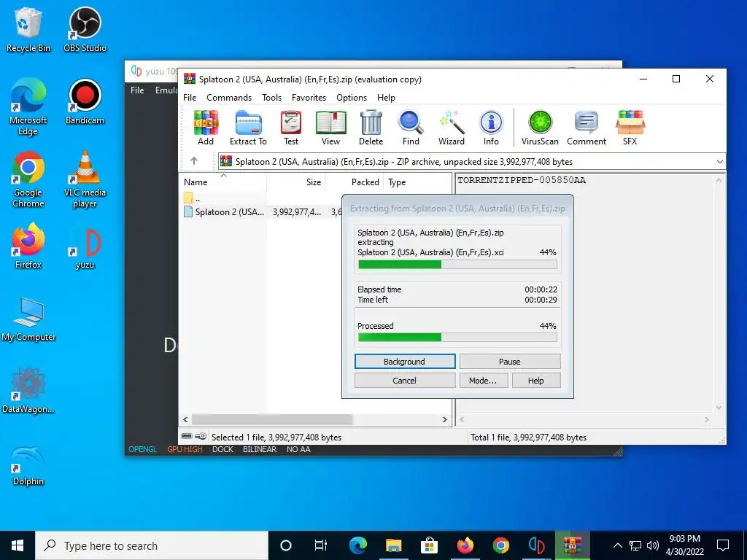Sort file list by Packed column
The width and height of the screenshot is (747, 560).
coord(355,182)
